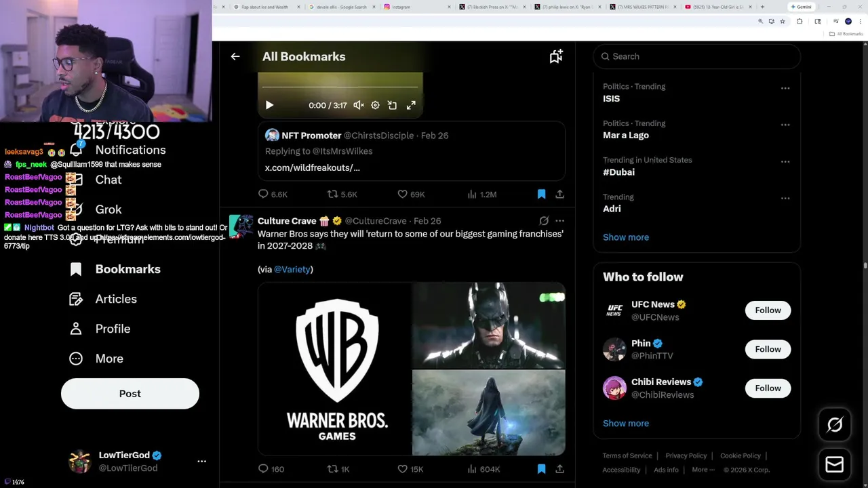868x488 pixels.
Task: Show more trending topics
Action: 626,237
